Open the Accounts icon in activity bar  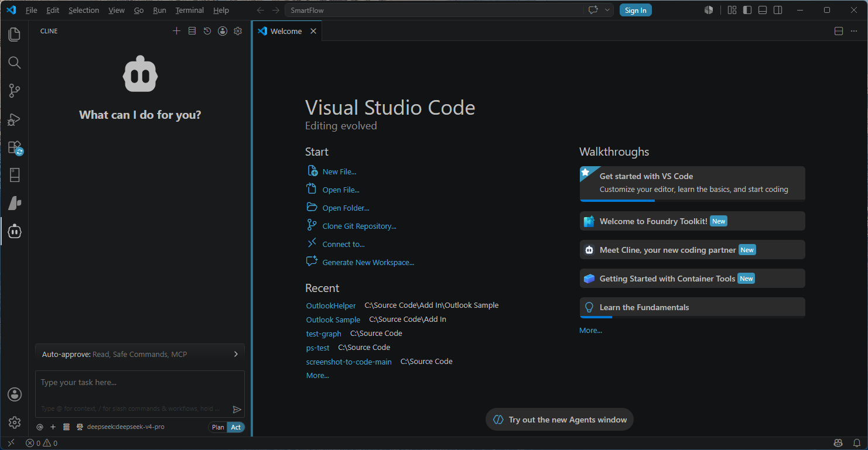14,394
